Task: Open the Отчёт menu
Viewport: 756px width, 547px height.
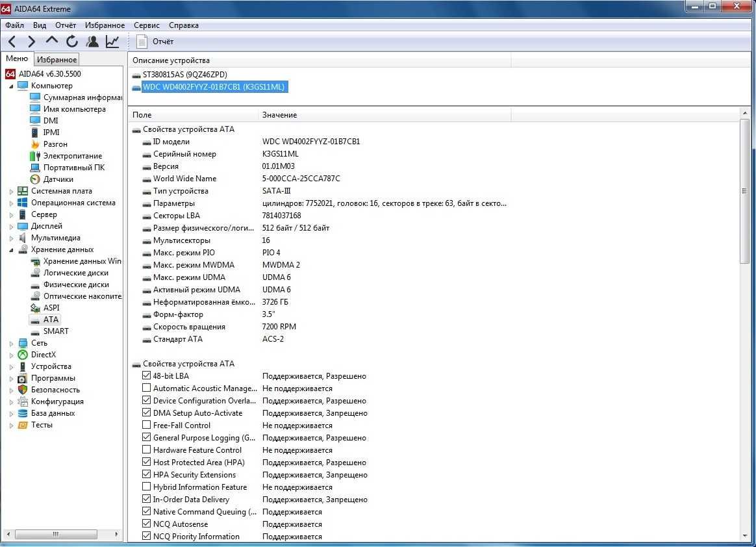Action: [66, 25]
